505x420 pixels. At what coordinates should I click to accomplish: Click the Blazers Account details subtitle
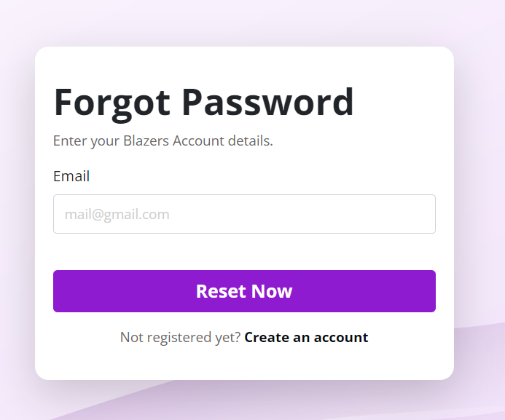coord(163,140)
